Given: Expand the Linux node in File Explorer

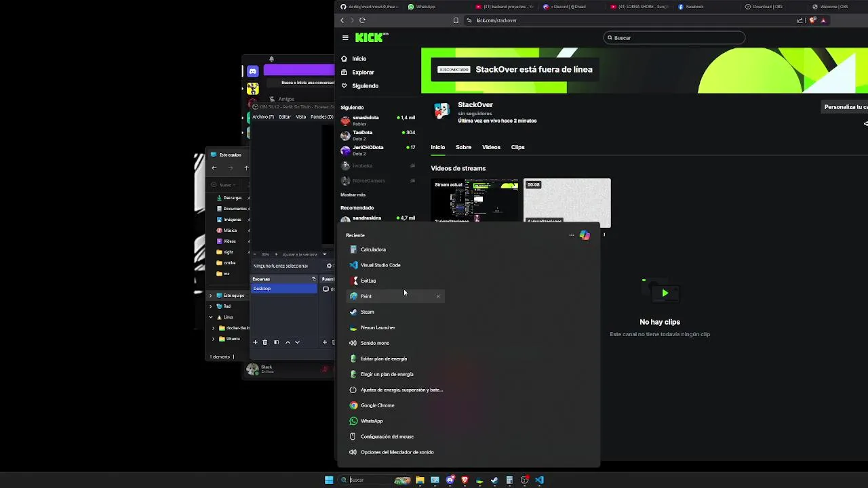Looking at the screenshot, I should coord(211,317).
